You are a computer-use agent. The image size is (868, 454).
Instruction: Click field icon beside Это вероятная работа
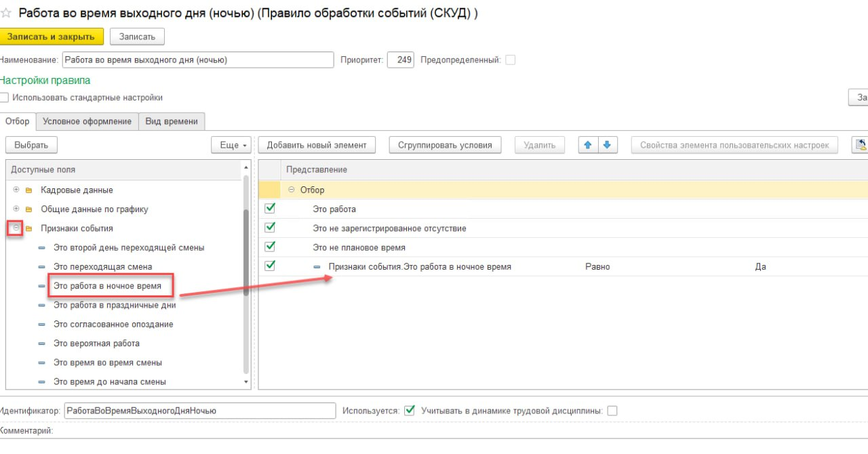[42, 344]
